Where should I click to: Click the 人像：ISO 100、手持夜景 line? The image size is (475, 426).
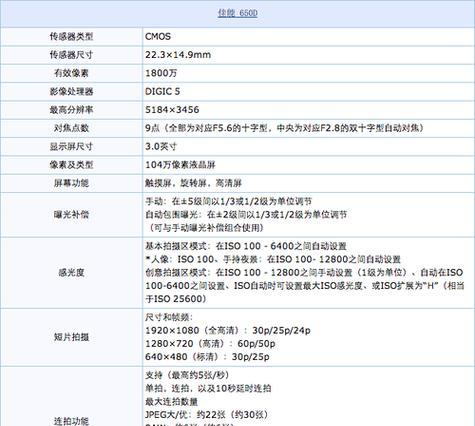coord(273,259)
